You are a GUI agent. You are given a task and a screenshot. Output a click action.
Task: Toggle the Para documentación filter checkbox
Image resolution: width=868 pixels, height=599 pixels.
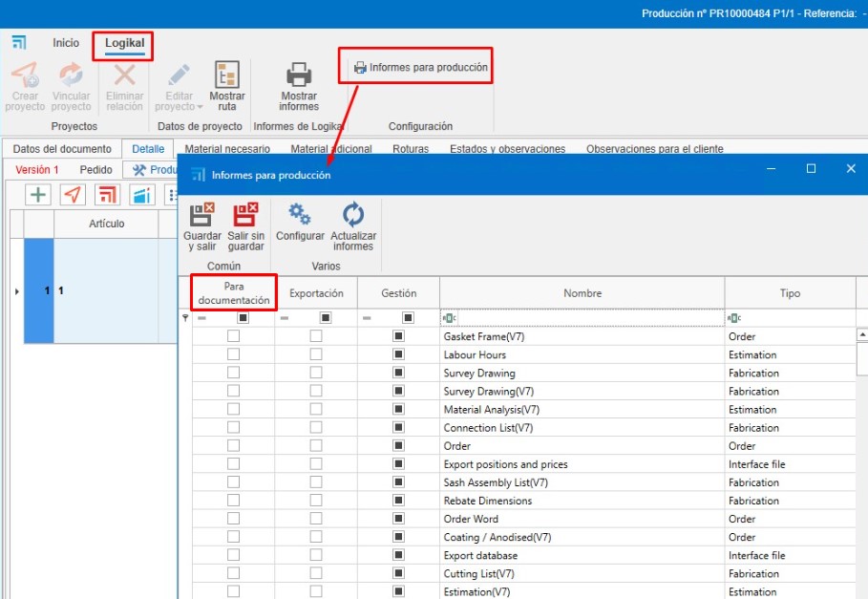coord(243,318)
